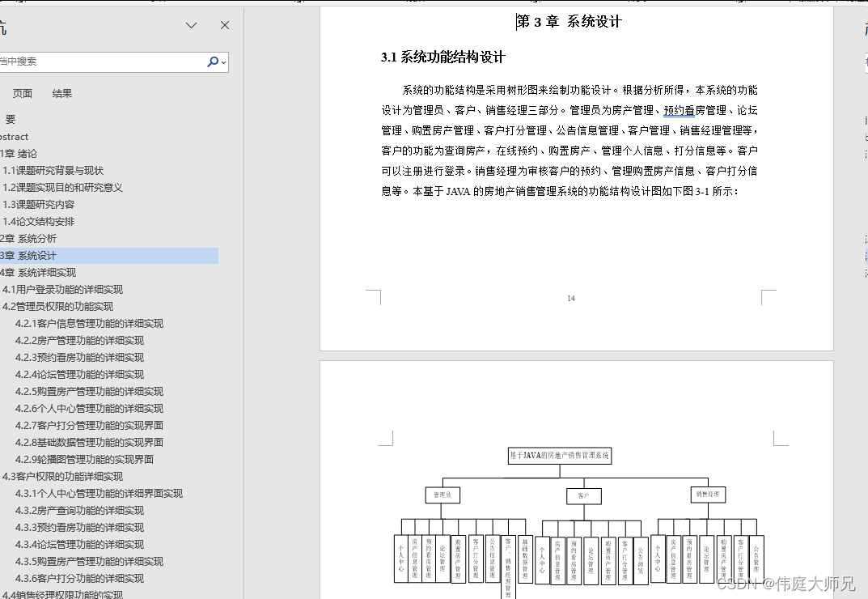
Task: Go to 4.2.9轮播图管理功能的实现界面
Action: click(85, 459)
